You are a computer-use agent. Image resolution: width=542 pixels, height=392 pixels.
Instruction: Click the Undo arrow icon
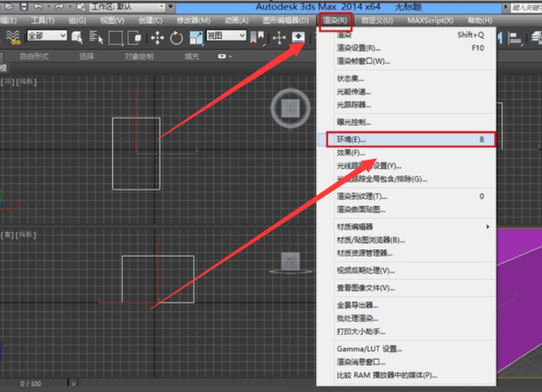tap(38, 6)
